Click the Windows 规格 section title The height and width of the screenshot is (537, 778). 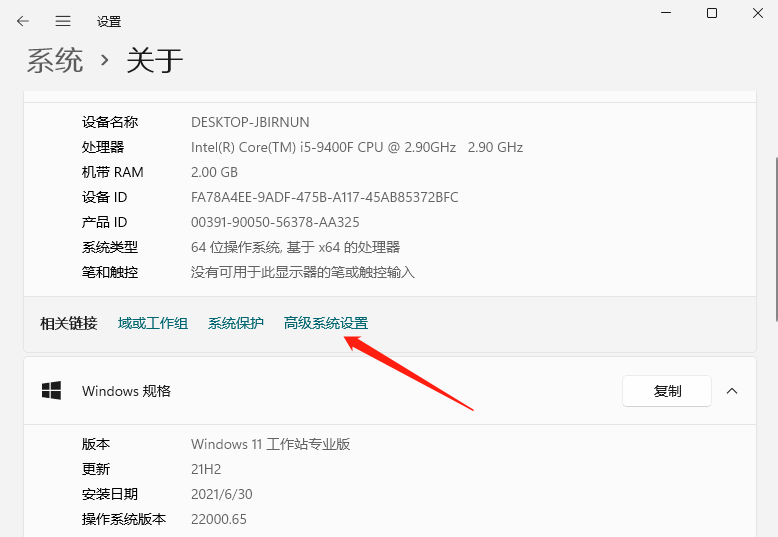[x=126, y=391]
